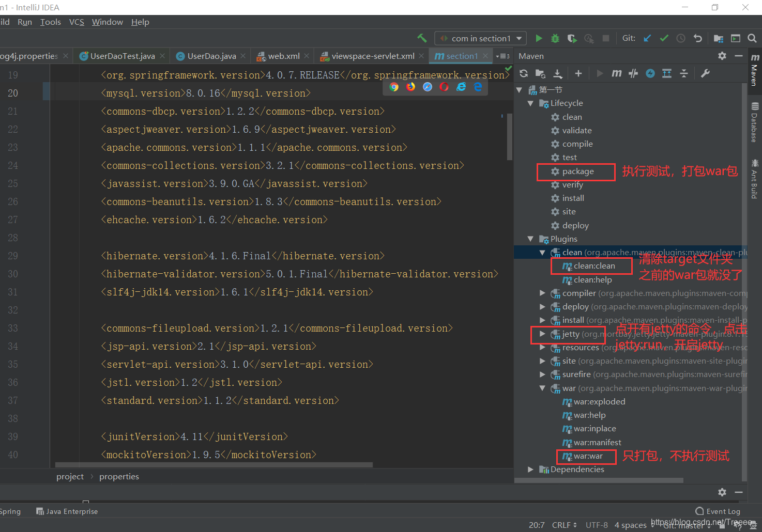Open in Opera browser icon
This screenshot has height=532, width=762.
(x=444, y=87)
